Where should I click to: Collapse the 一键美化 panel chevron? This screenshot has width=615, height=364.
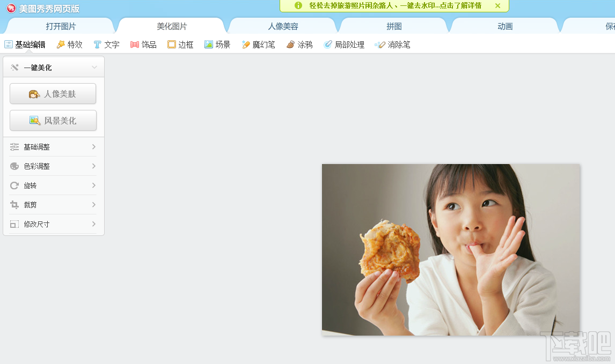tap(94, 68)
